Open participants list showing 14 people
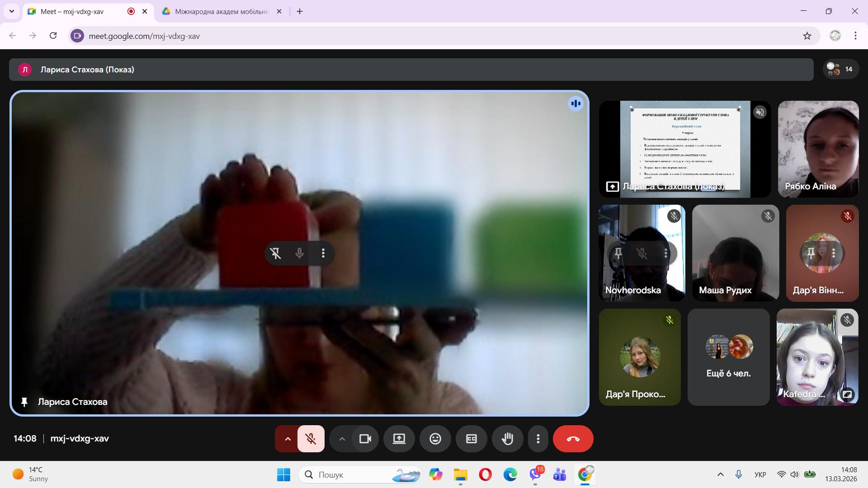Screen dimensions: 868x488 pyautogui.click(x=840, y=69)
